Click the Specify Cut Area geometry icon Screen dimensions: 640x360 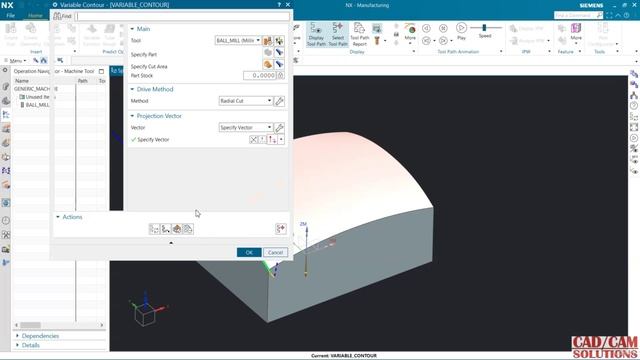click(x=268, y=64)
